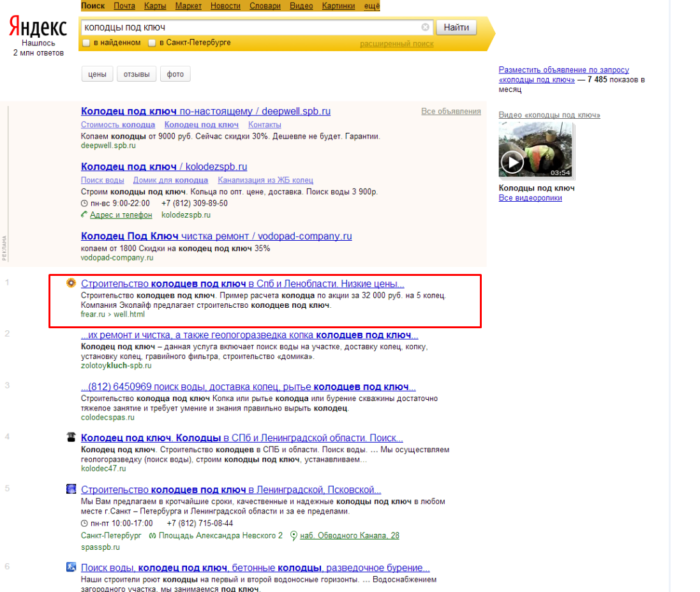
Task: Open 'Колодец под ключ. Колодцы в СПб' result
Action: click(242, 438)
